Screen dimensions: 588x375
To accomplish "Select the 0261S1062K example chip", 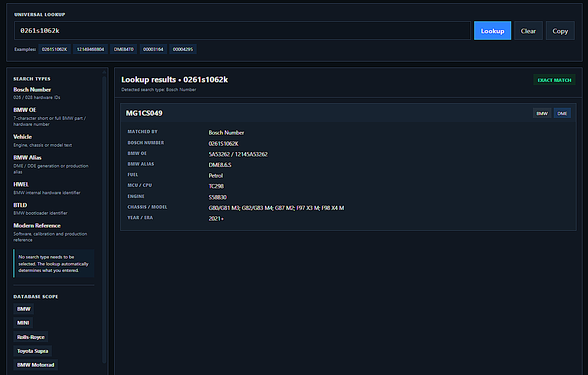I will tap(55, 49).
